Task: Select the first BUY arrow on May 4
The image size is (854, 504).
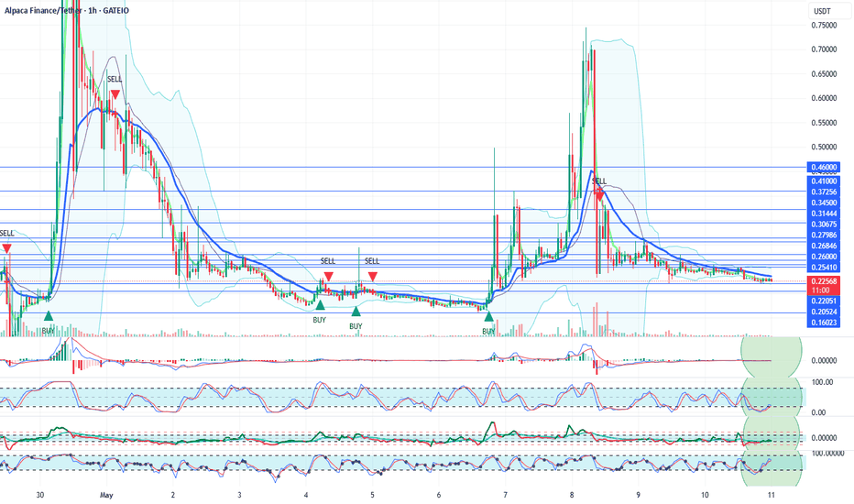Action: click(x=321, y=305)
